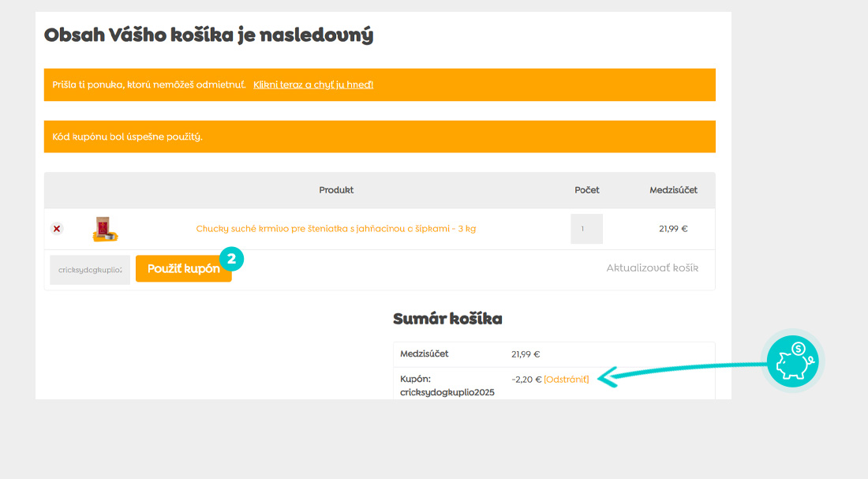
Task: Click the -2,20 € coupon discount amount
Action: pyautogui.click(x=526, y=380)
